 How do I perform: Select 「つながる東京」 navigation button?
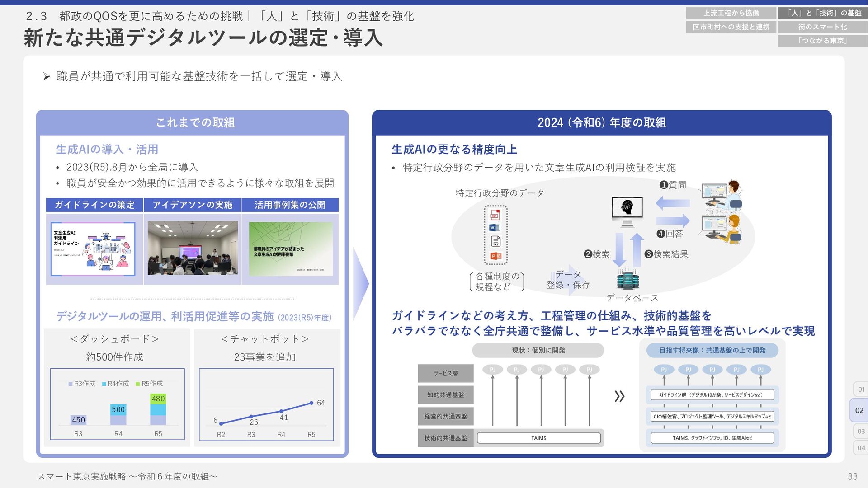(x=822, y=41)
